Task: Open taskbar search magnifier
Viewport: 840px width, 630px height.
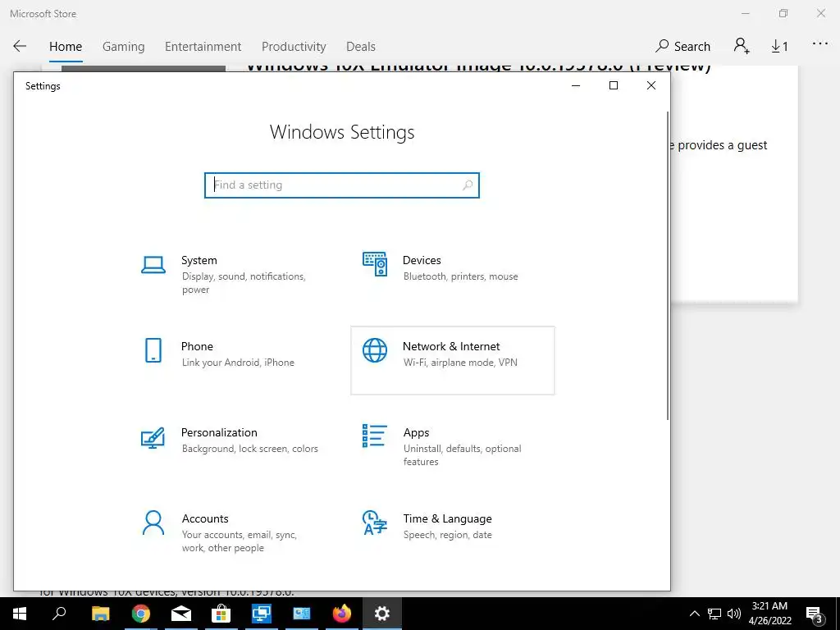Action: tap(59, 614)
